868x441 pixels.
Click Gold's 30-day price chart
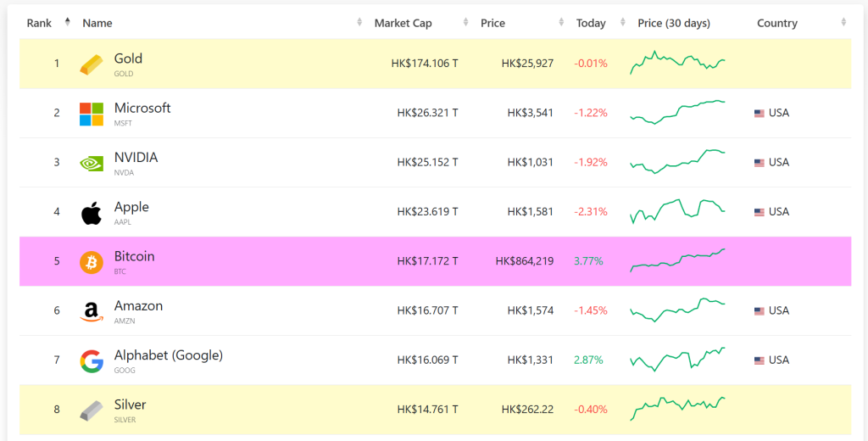pos(677,62)
